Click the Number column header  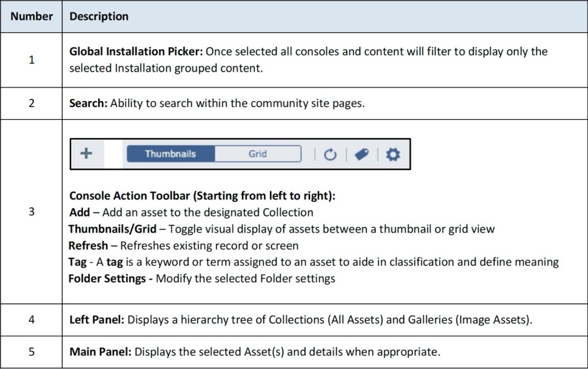click(x=31, y=16)
